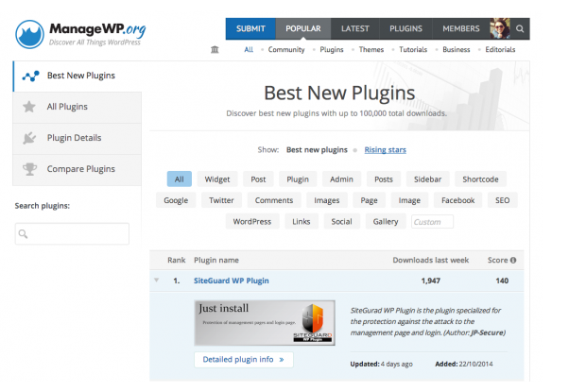This screenshot has height=392, width=569.
Task: Show Best new plugins view
Action: (x=317, y=150)
